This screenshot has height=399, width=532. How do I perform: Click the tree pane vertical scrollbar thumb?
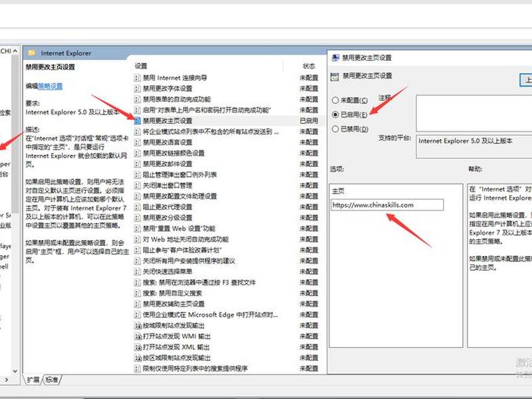[x=15, y=134]
